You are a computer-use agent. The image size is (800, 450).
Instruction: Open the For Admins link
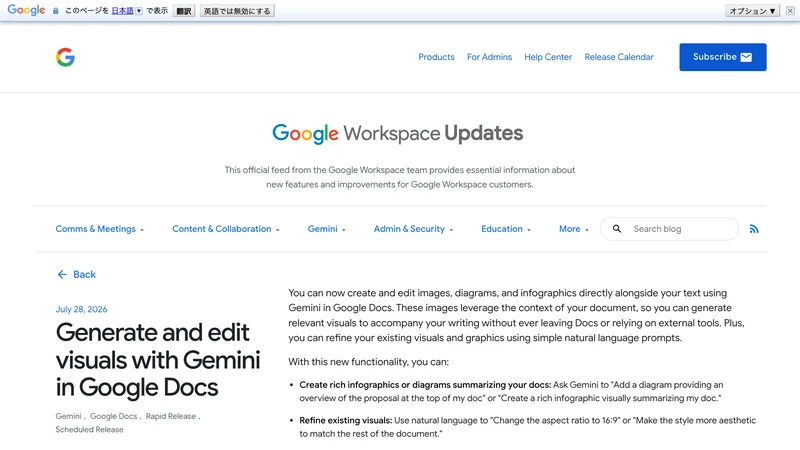point(489,57)
